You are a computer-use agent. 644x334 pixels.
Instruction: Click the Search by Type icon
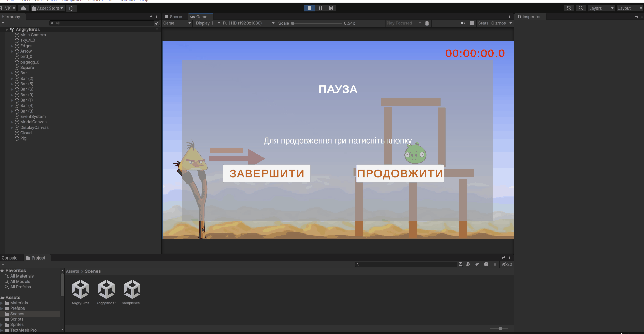[469, 264]
